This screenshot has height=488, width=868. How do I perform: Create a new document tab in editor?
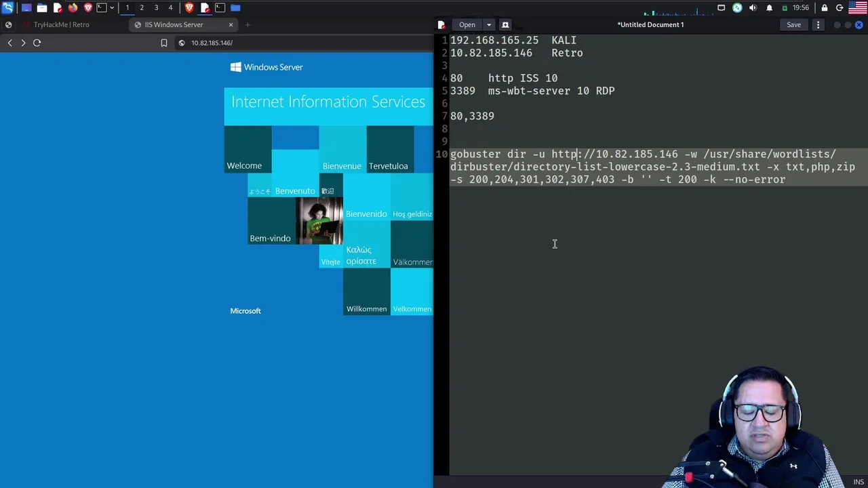[x=505, y=25]
